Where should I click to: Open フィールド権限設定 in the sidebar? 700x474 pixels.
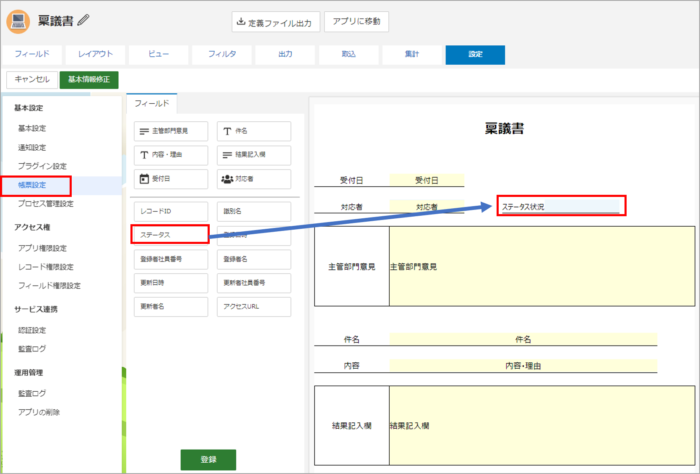49,286
